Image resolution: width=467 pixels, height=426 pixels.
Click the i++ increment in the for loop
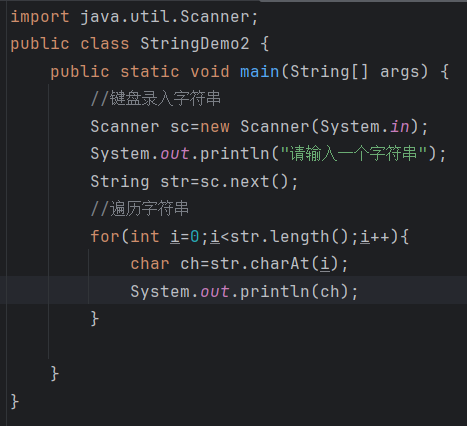pos(375,237)
